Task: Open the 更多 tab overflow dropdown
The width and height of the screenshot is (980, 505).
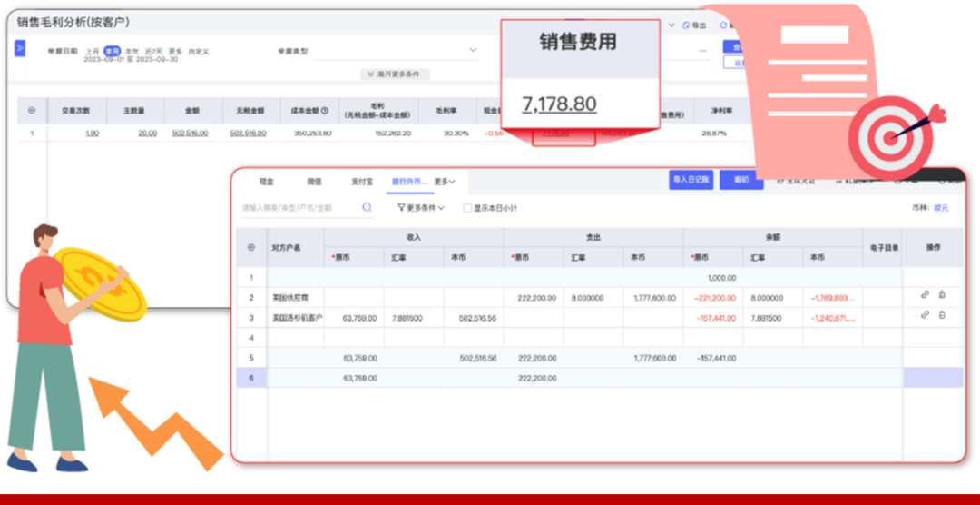Action: click(x=445, y=182)
